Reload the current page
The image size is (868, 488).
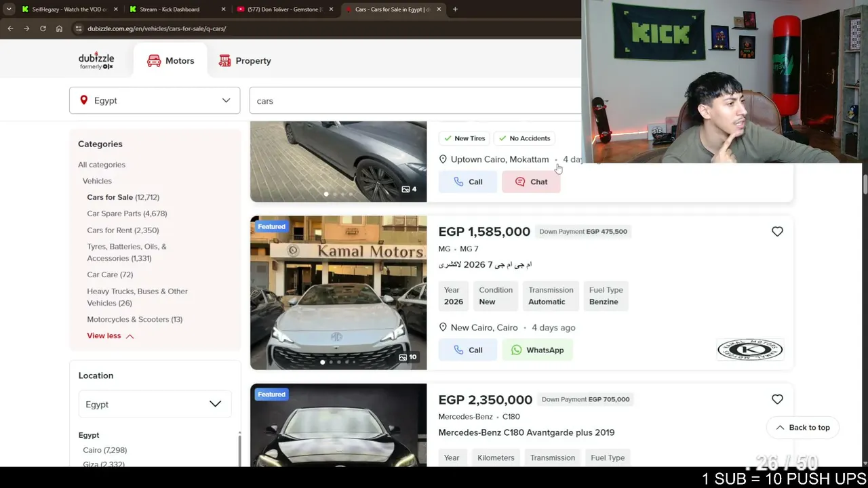click(x=43, y=28)
